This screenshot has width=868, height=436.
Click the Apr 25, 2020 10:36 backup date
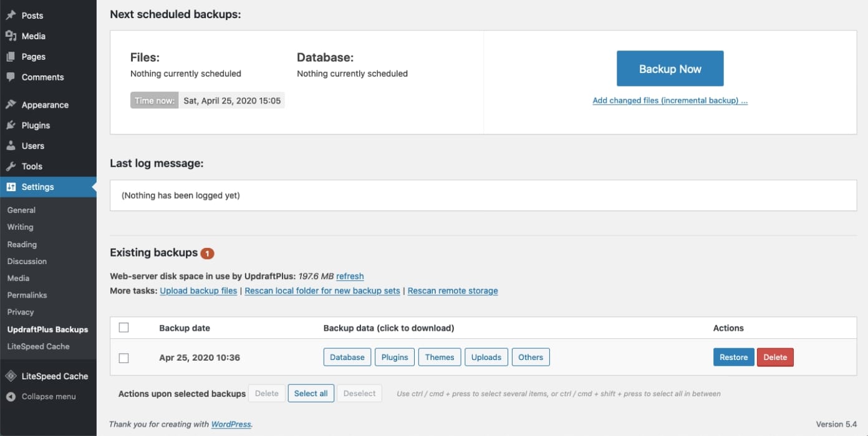[x=200, y=358]
